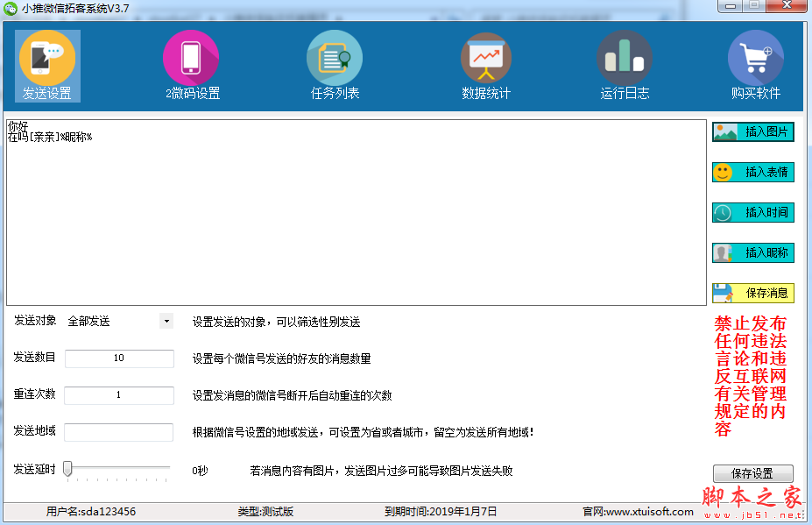Click the 官网:www.xtuisoft.com status text
Image resolution: width=812 pixels, height=525 pixels.
pyautogui.click(x=638, y=512)
